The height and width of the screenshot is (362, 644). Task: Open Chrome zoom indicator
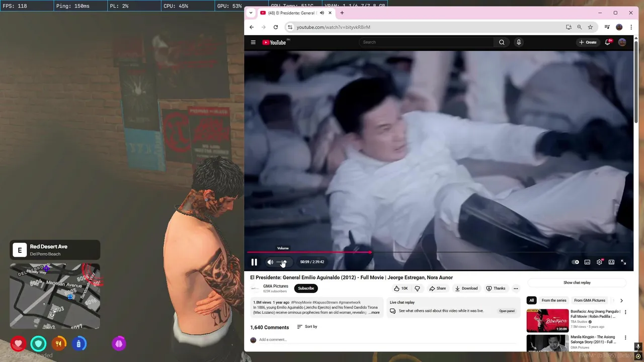580,27
